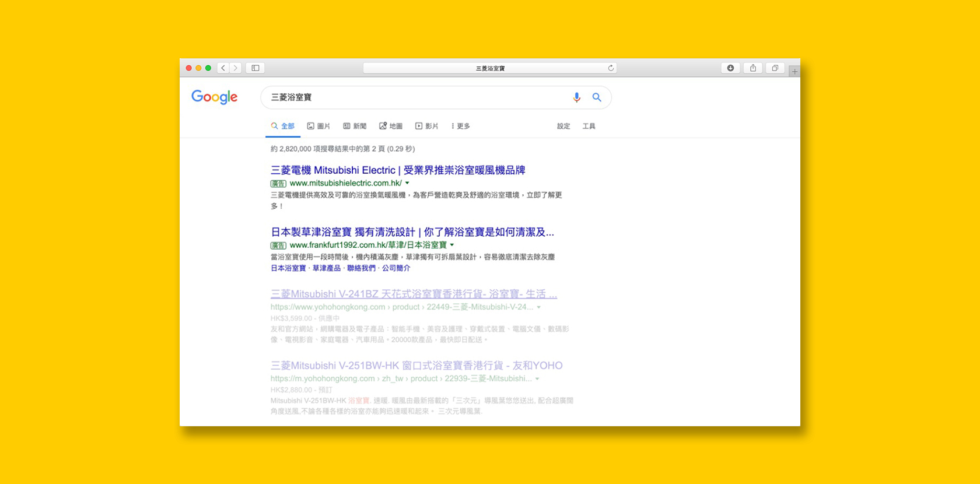Start voice search with microphone icon
The image size is (980, 484).
[x=576, y=97]
